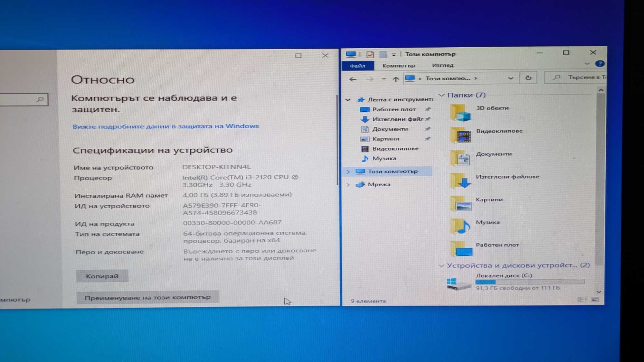This screenshot has height=362, width=644.
Task: Select Този компютър in navigation tree
Action: coord(393,172)
